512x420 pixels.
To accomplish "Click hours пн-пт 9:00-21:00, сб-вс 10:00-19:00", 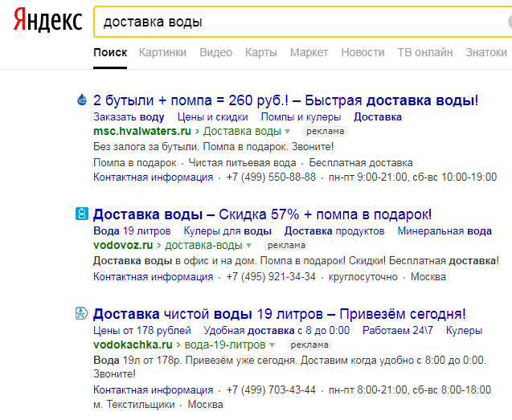I will click(x=412, y=177).
